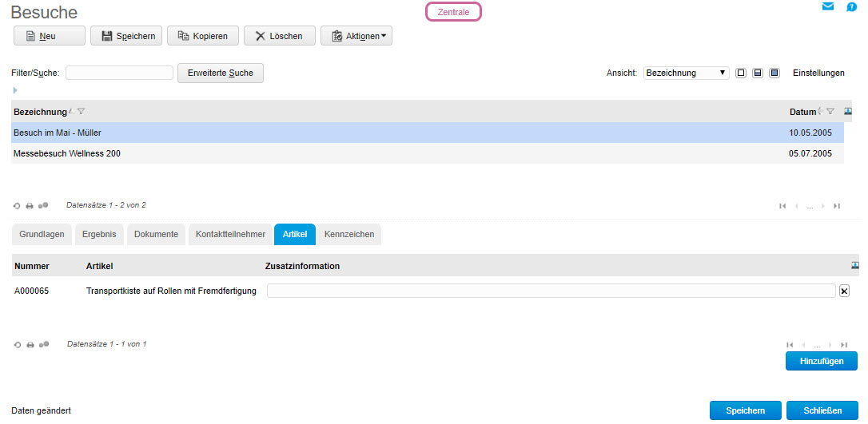Viewport: 868px width, 424px height.
Task: Go to previous page of Artikel list
Action: (x=803, y=344)
